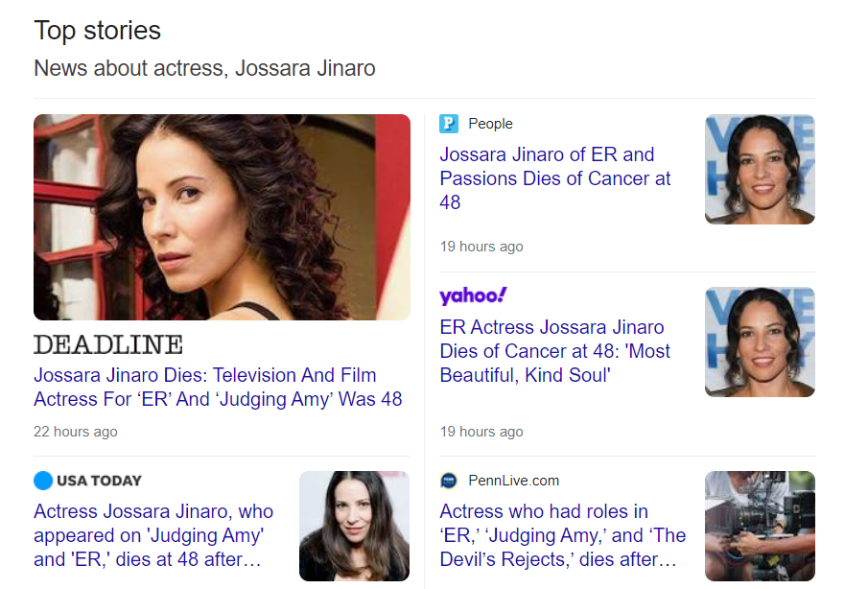Click the PennLive film camera thumbnail
The width and height of the screenshot is (868, 589).
[760, 526]
